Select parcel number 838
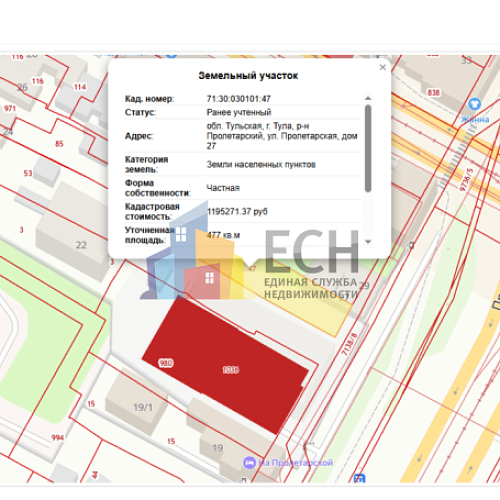This screenshot has height=500, width=500. point(434,92)
